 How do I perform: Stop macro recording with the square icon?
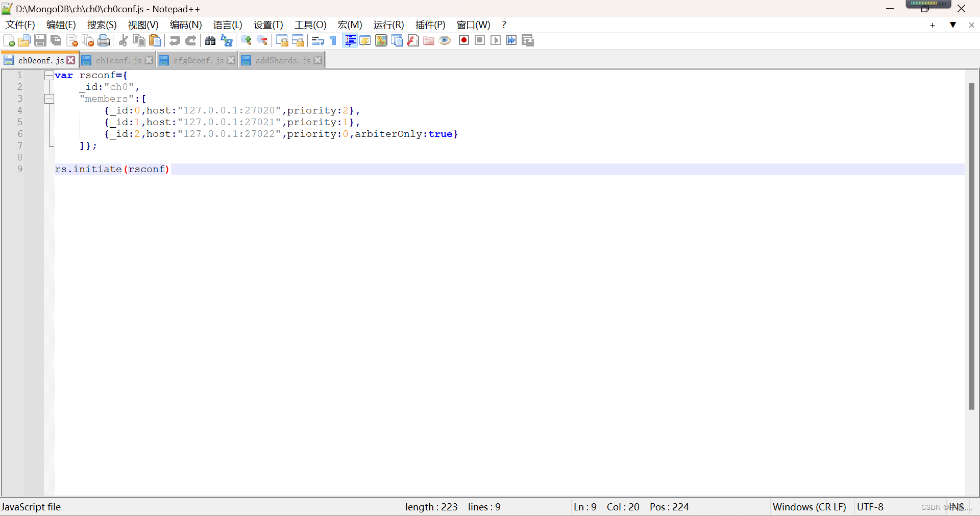pyautogui.click(x=480, y=40)
